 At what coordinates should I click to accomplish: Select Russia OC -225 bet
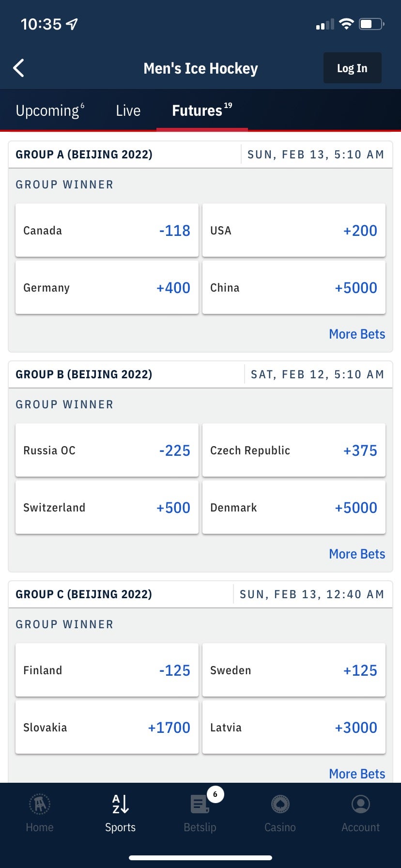(107, 450)
